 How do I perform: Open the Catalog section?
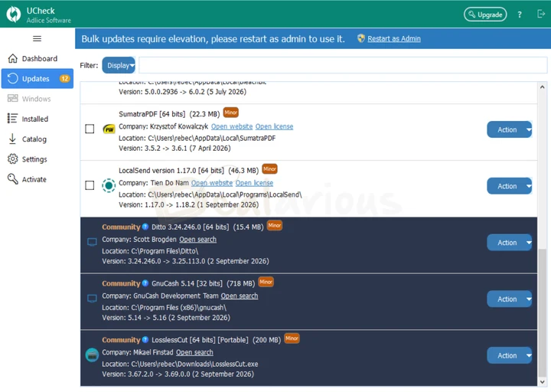(37, 139)
